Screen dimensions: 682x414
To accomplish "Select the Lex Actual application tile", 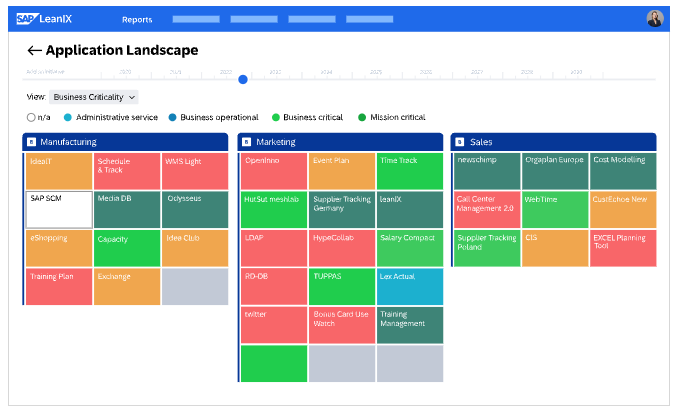I will [409, 286].
